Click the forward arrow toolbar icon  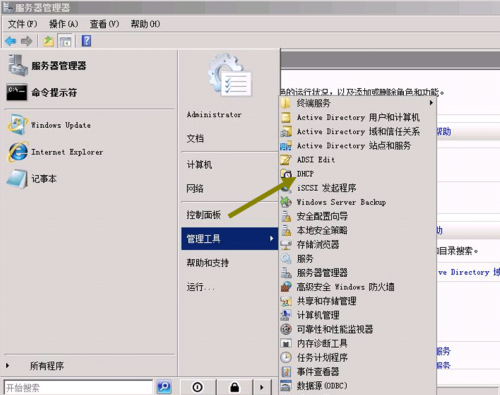(x=27, y=41)
